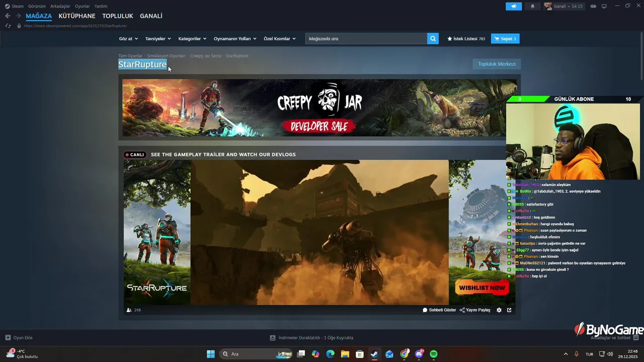Open the weather widget on taskbar
This screenshot has width=644, height=362.
click(x=23, y=354)
